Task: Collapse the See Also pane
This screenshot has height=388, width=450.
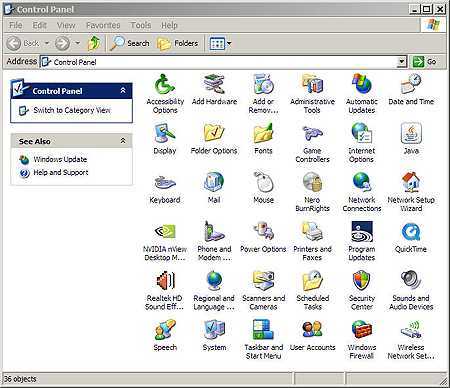Action: [x=123, y=141]
